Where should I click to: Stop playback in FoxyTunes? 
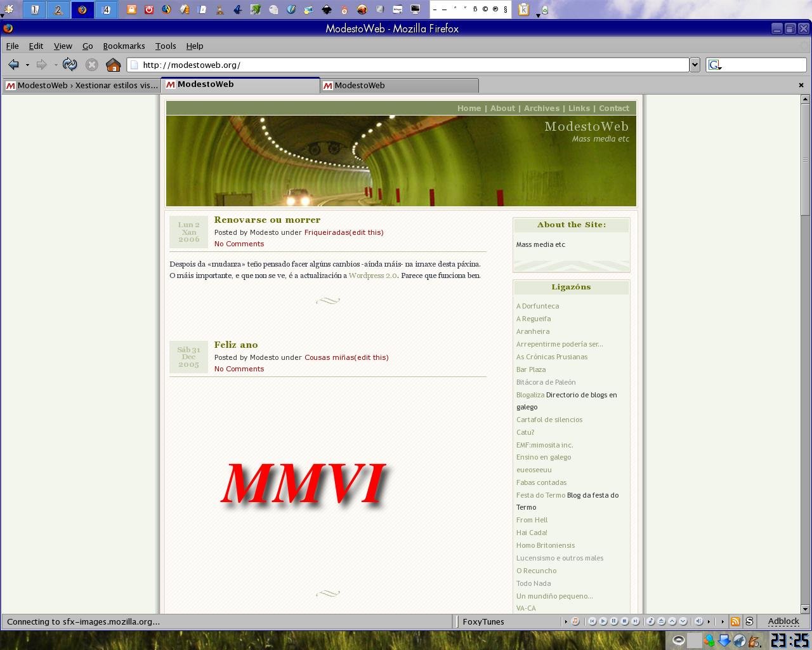coord(624,621)
